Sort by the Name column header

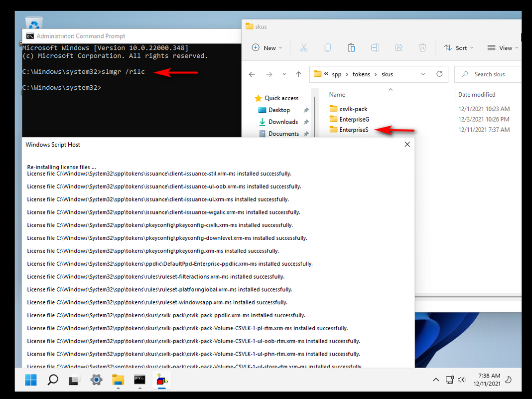coord(337,95)
